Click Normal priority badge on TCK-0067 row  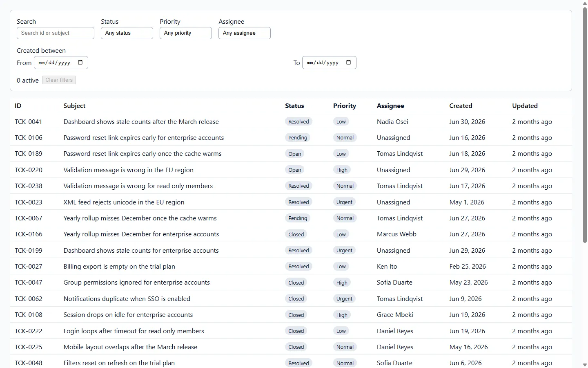(x=345, y=218)
